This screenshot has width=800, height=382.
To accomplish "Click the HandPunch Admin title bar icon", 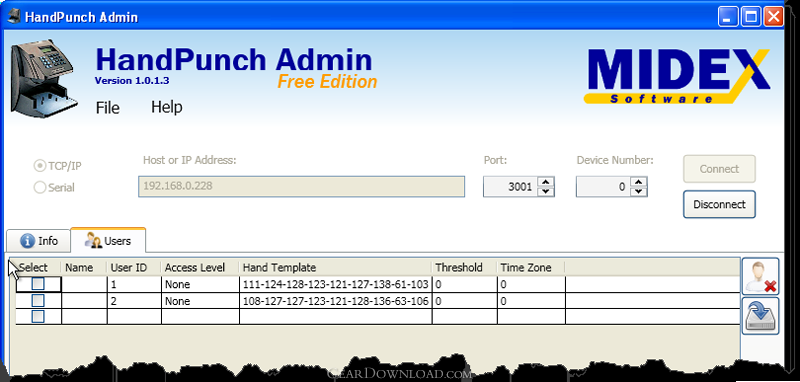I will pyautogui.click(x=14, y=17).
